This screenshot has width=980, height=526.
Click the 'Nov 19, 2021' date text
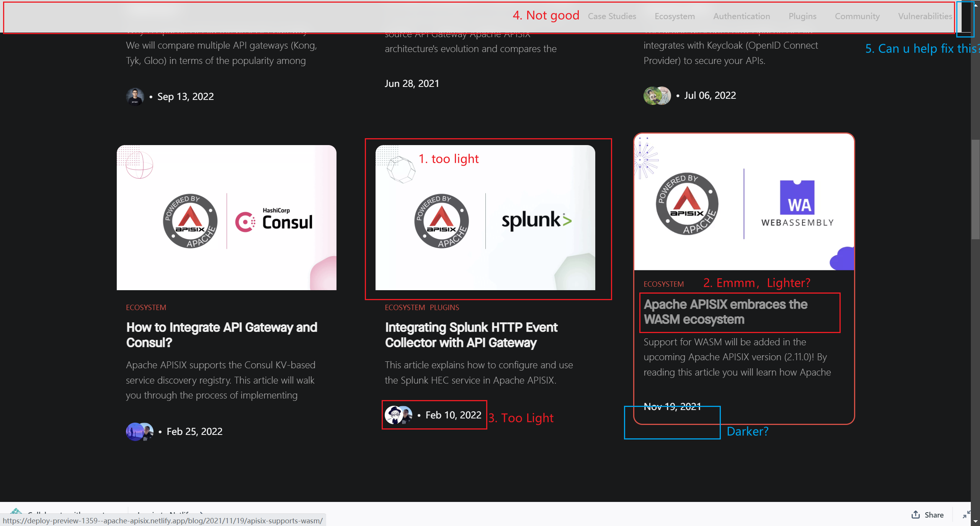click(x=672, y=407)
